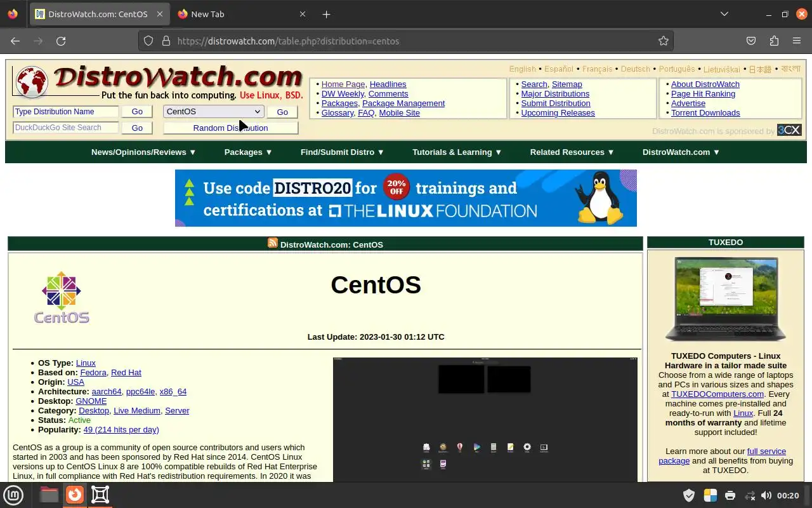Open the CentOS distribution dropdown
Viewport: 812px width, 508px height.
point(214,111)
